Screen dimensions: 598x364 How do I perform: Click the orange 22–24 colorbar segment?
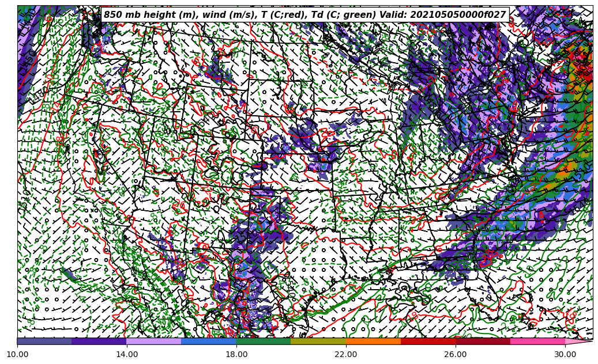pyautogui.click(x=373, y=342)
